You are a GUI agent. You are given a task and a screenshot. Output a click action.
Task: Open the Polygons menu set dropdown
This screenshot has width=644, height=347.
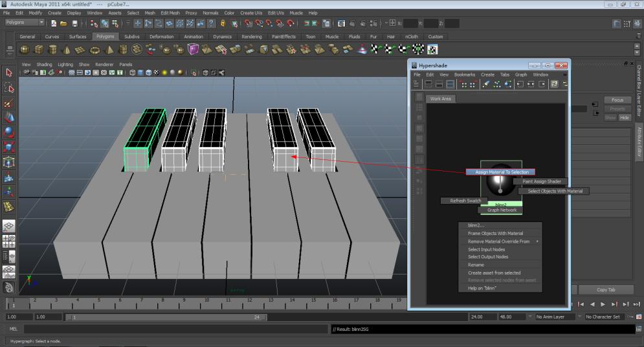pos(25,23)
